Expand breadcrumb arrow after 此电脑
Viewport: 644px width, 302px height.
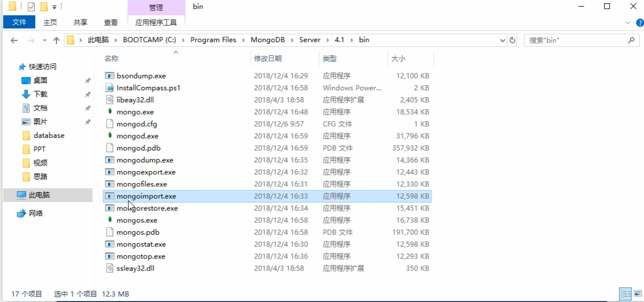tap(116, 40)
